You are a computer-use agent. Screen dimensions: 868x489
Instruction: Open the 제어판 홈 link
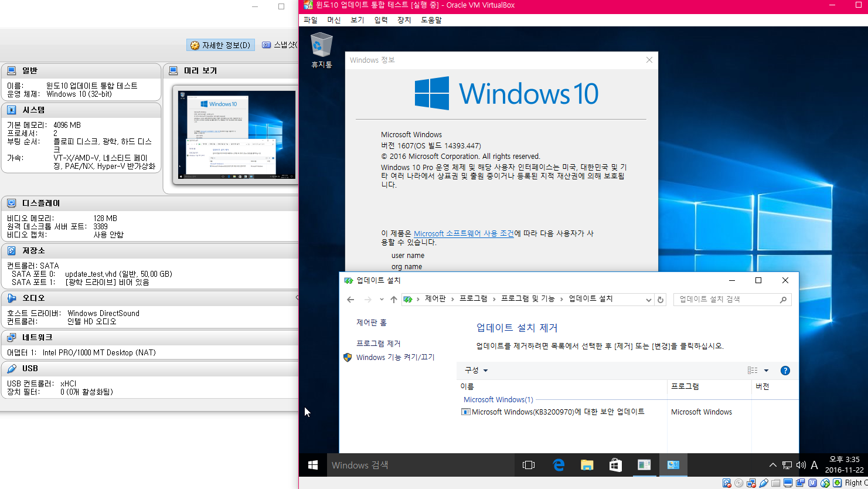(372, 322)
